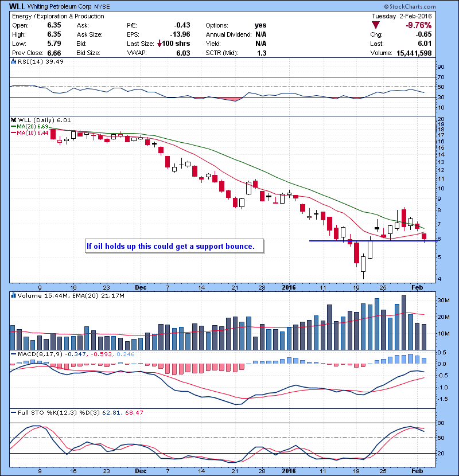Viewport: 459px width, 476px height.
Task: Click the MACD(8,17,9) label
Action: point(40,354)
